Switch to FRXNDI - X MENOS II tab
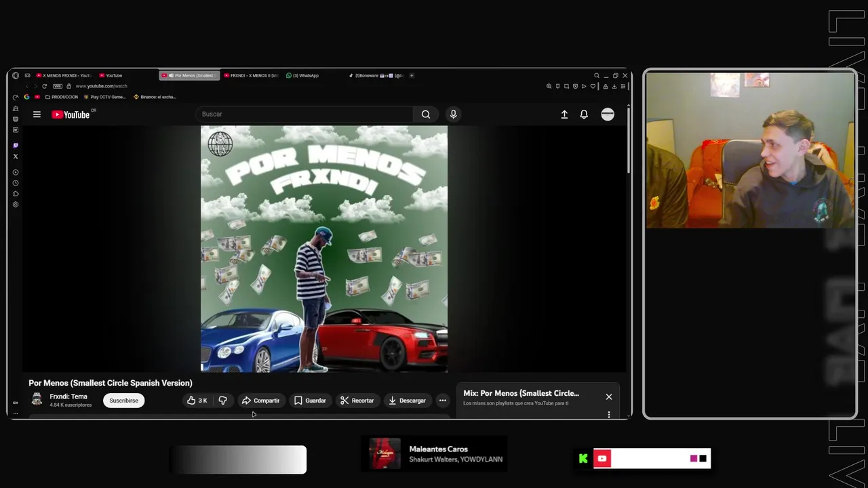Viewport: 868px width, 488px height. tap(252, 75)
